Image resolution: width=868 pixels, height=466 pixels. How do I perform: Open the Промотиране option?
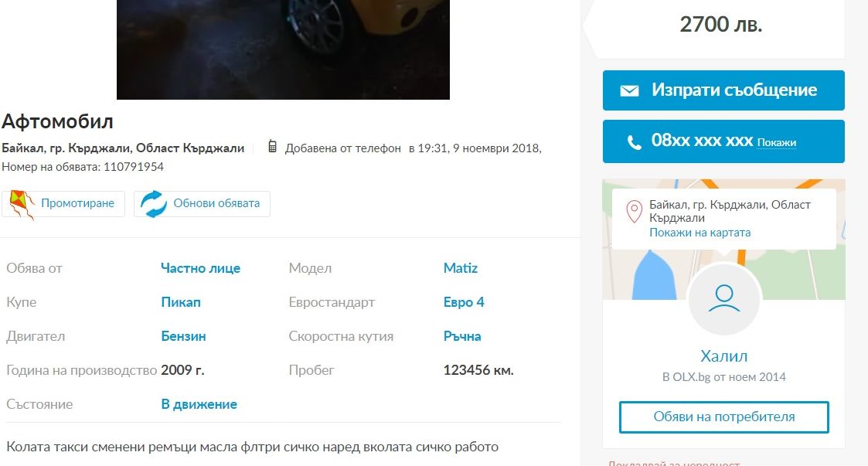(x=63, y=204)
